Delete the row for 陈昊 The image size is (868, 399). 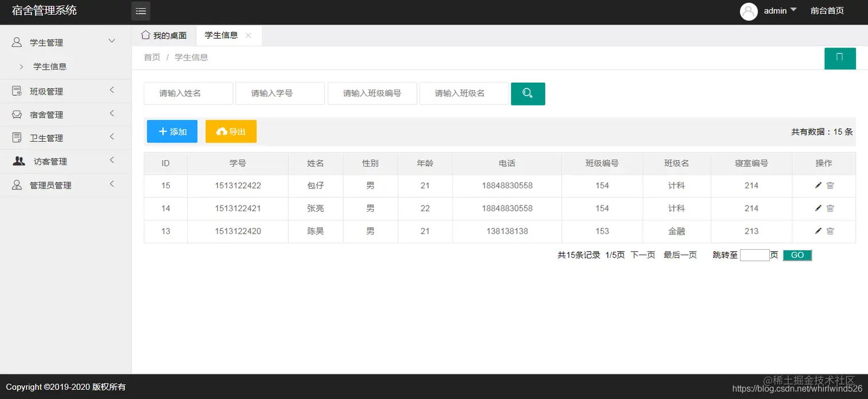point(830,231)
